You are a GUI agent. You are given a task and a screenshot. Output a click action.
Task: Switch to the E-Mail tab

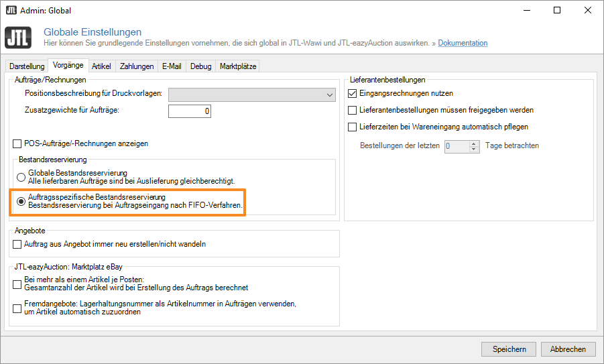tap(172, 66)
